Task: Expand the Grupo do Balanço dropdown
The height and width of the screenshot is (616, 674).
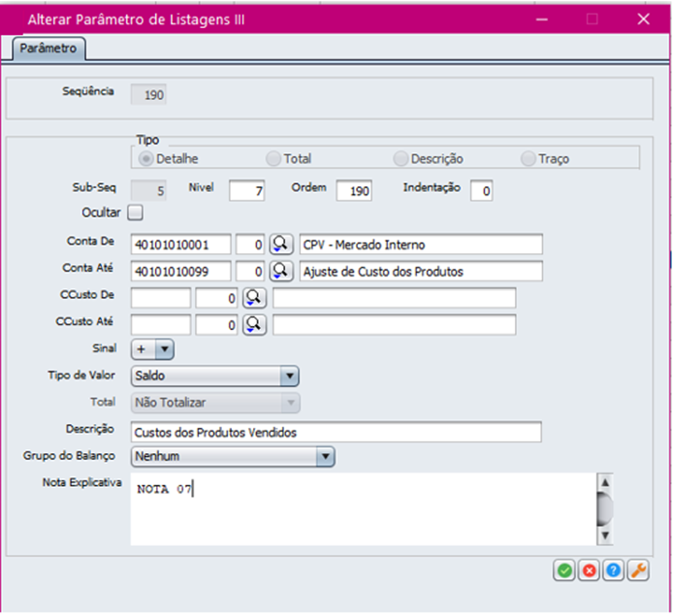Action: click(x=325, y=455)
